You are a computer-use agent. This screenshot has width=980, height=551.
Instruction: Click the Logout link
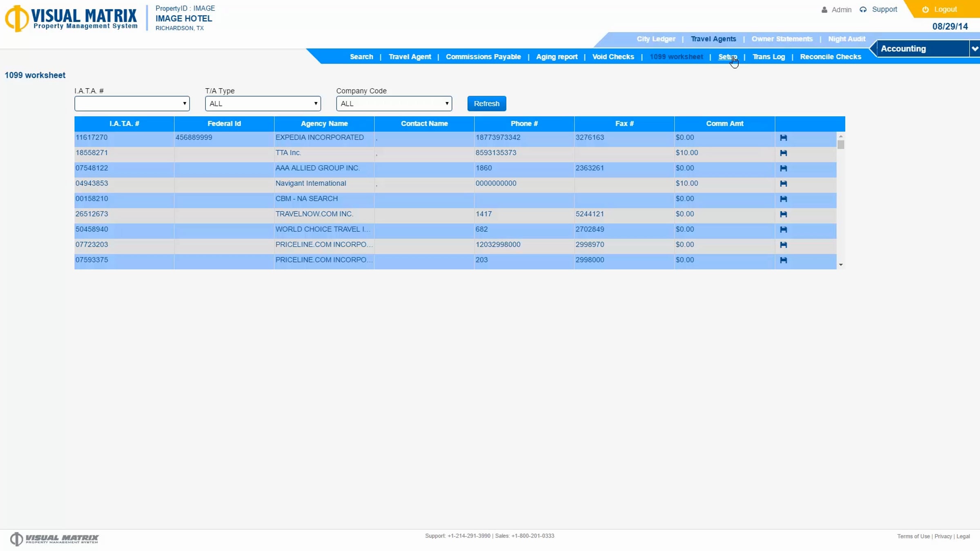[945, 9]
